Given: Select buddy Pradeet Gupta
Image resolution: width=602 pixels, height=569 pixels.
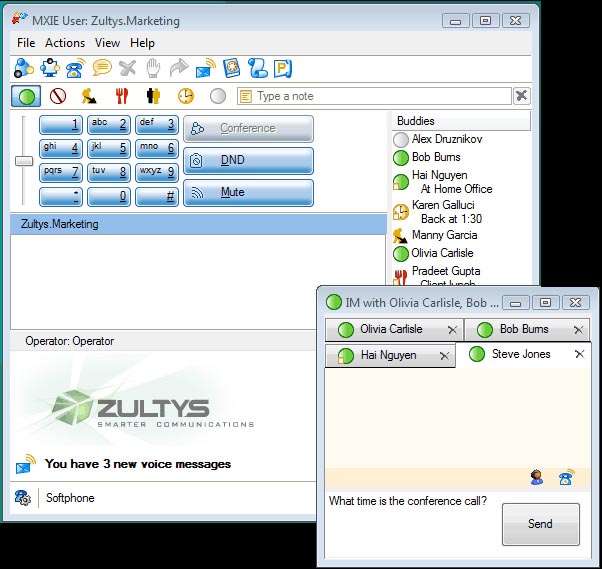Looking at the screenshot, I should [x=446, y=271].
